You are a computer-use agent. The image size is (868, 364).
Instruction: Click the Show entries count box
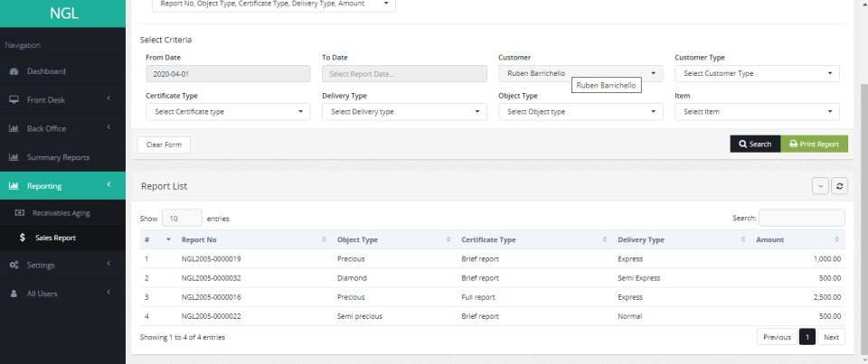point(182,219)
